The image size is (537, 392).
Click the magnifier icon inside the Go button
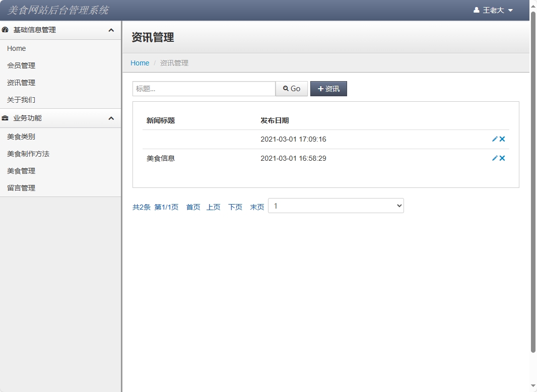285,88
